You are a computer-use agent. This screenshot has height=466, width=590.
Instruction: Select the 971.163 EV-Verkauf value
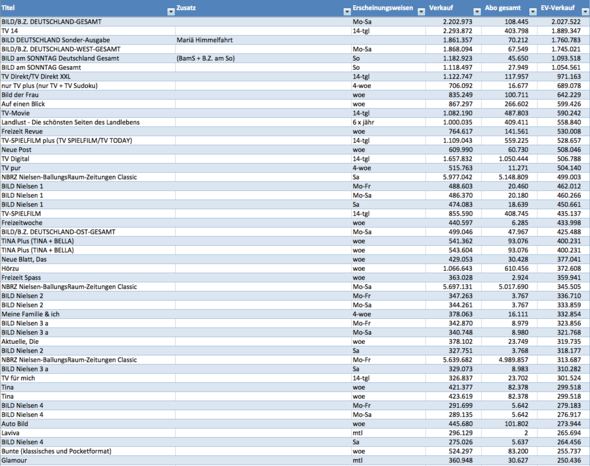[x=564, y=76]
